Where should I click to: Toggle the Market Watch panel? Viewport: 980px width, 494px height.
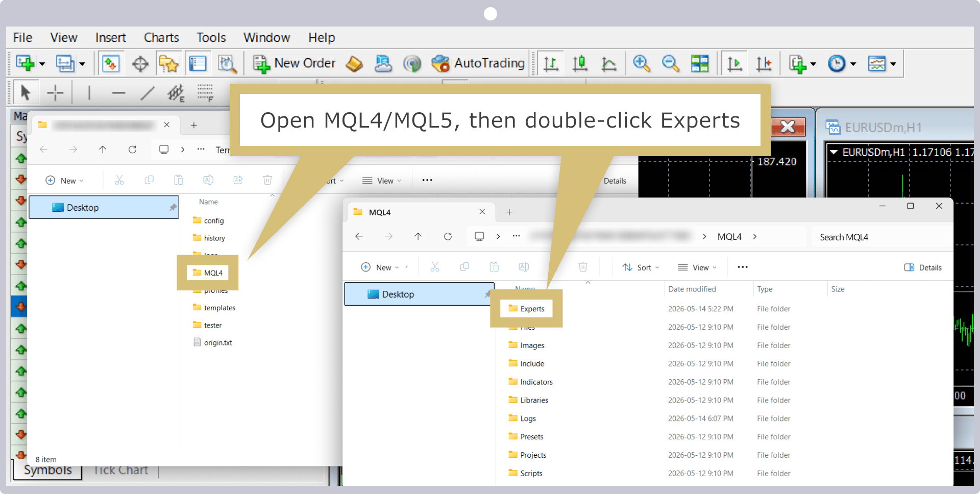111,63
